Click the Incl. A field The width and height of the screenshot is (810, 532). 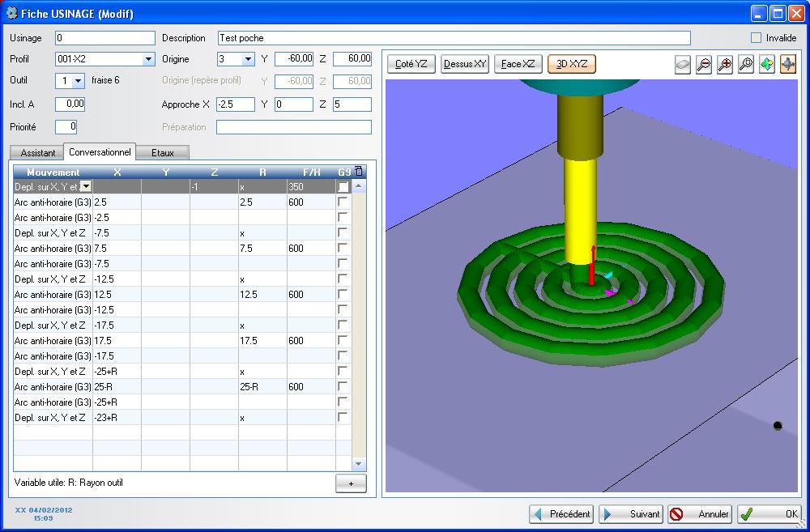coord(70,104)
